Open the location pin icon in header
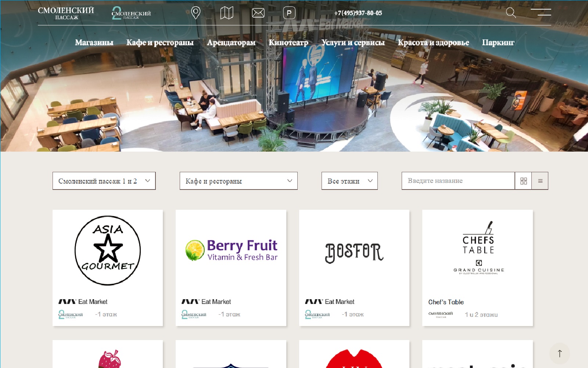Screen dimensions: 588x368 click(196, 13)
